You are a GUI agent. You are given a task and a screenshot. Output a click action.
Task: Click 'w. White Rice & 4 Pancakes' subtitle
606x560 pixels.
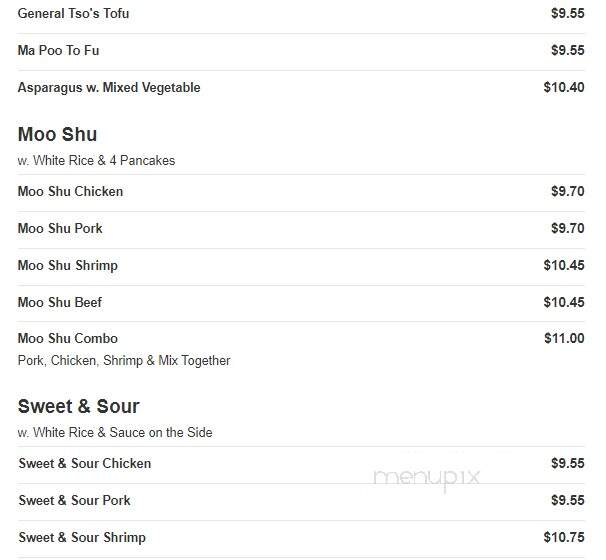(96, 160)
